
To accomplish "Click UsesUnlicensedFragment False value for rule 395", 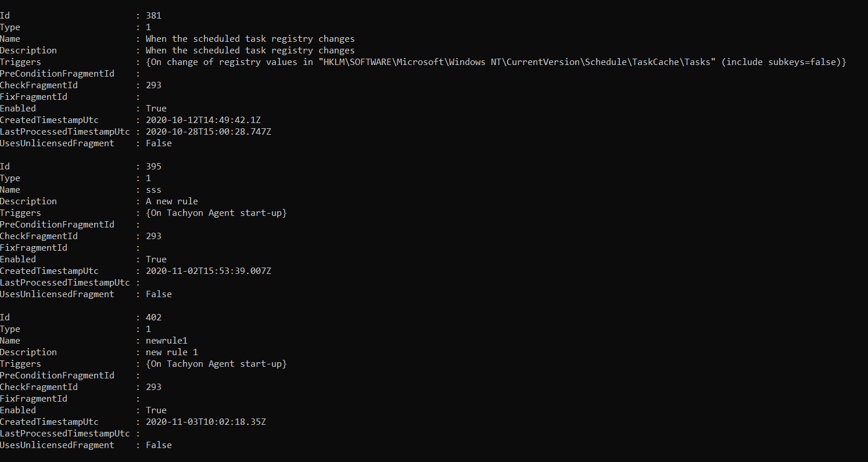I will coord(159,294).
